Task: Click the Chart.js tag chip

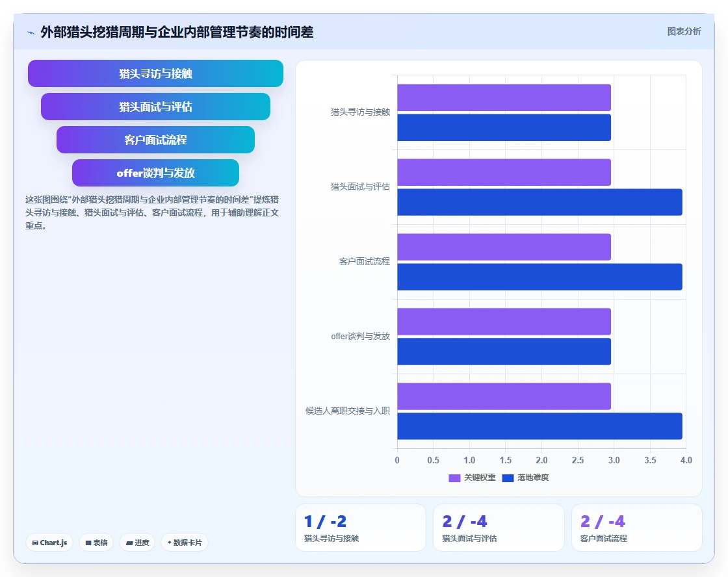Action: point(49,542)
